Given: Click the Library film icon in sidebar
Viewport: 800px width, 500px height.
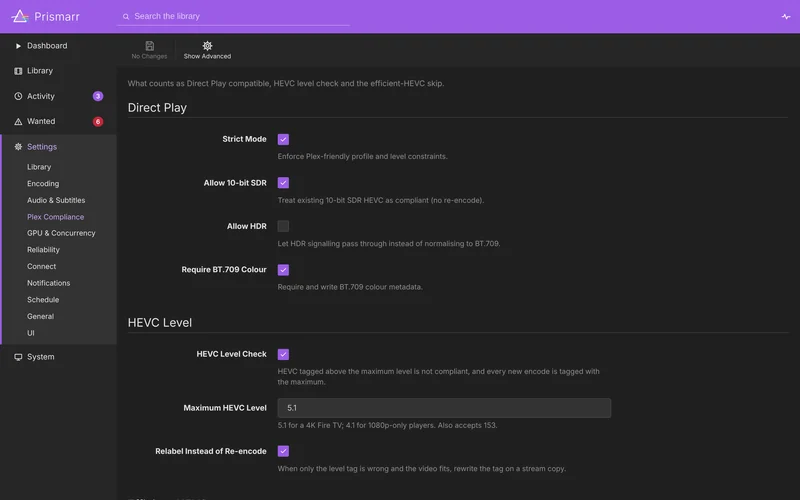Looking at the screenshot, I should pyautogui.click(x=18, y=71).
